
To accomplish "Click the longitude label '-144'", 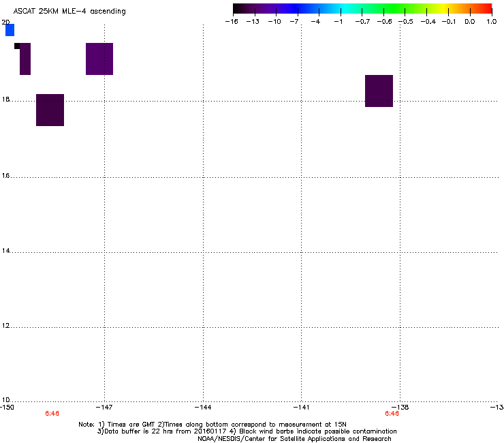I will point(203,408).
